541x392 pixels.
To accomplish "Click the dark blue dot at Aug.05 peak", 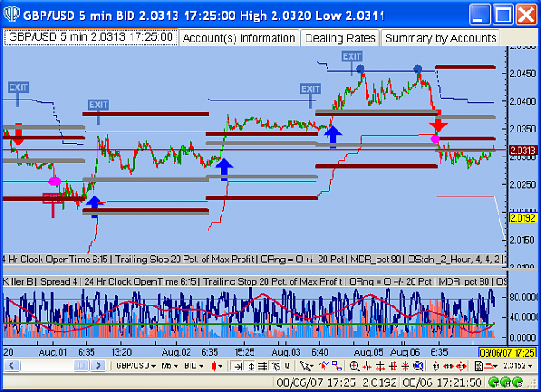I will click(360, 68).
